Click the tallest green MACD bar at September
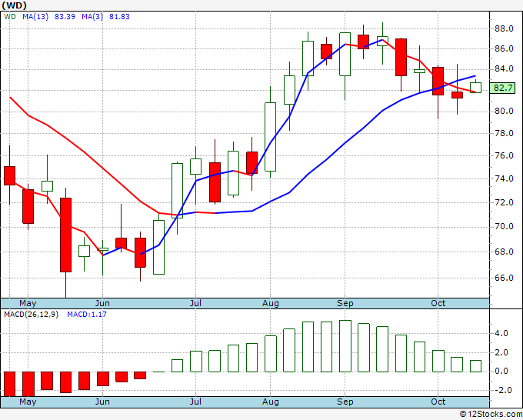 point(345,346)
